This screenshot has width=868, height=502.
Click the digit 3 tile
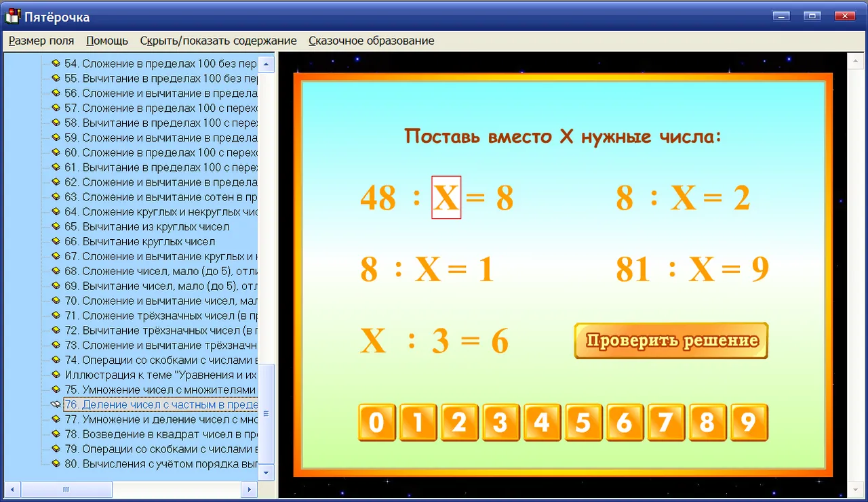(x=501, y=423)
